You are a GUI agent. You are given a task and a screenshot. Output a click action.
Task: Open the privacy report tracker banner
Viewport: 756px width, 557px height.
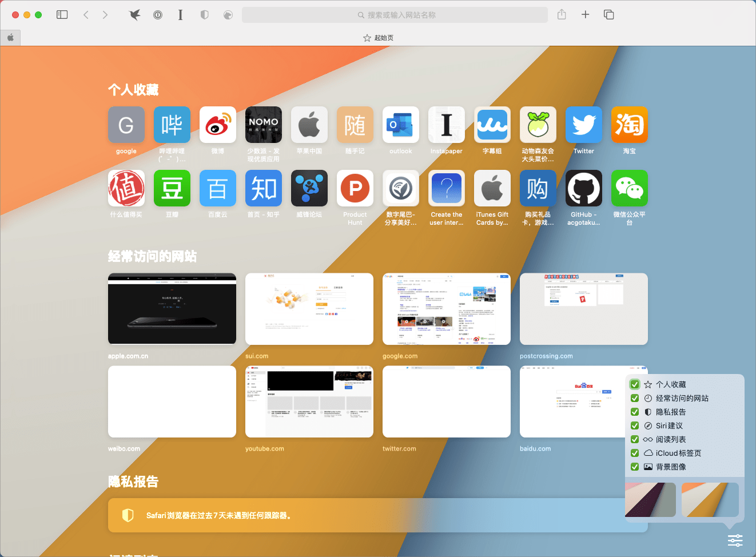[378, 515]
